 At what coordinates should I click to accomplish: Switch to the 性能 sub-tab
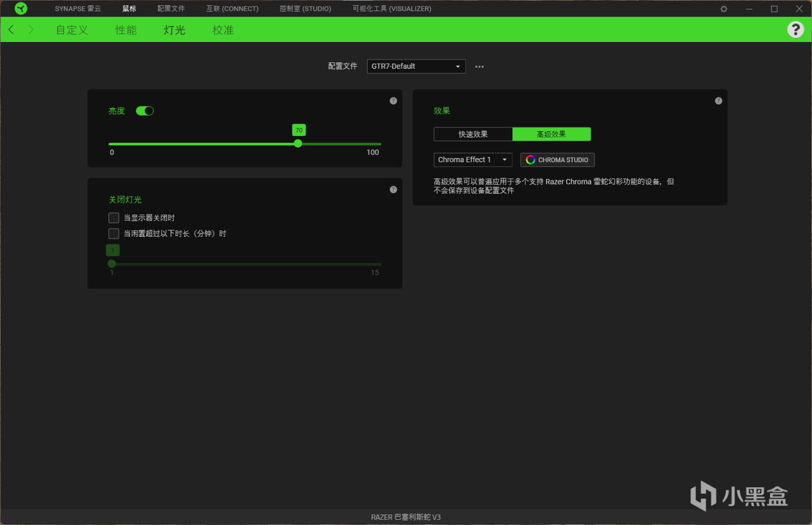[126, 30]
